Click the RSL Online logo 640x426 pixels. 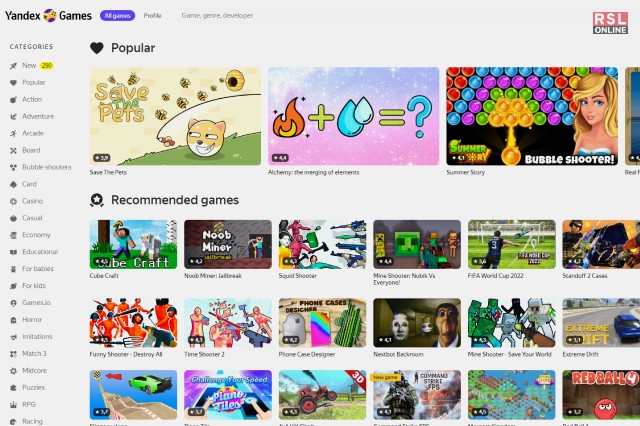[610, 23]
